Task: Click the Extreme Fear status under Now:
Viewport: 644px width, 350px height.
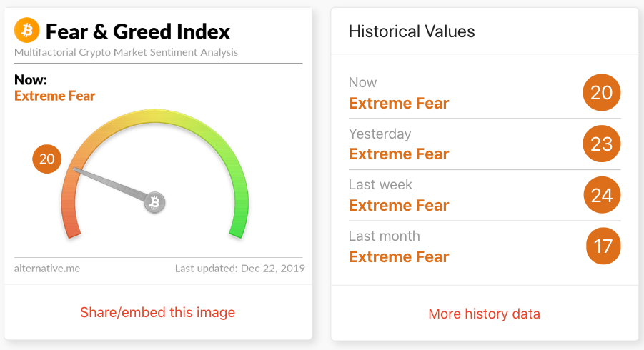Action: tap(54, 96)
